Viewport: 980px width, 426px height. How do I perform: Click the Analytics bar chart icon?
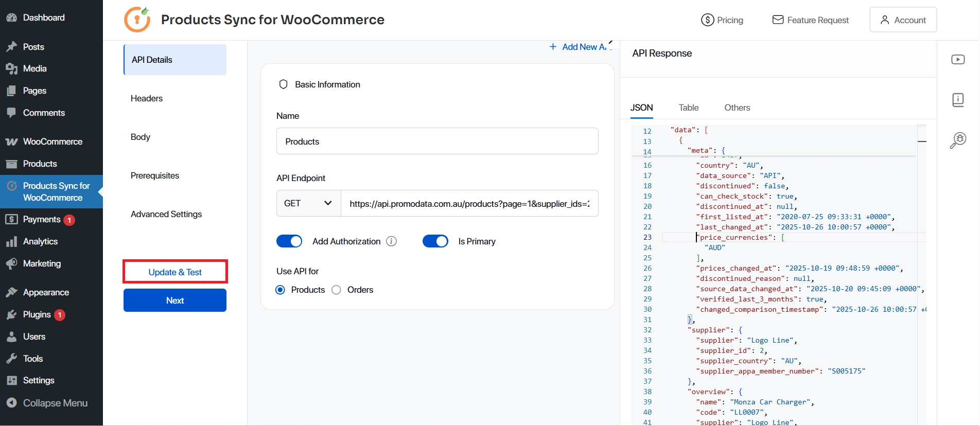[x=11, y=241]
